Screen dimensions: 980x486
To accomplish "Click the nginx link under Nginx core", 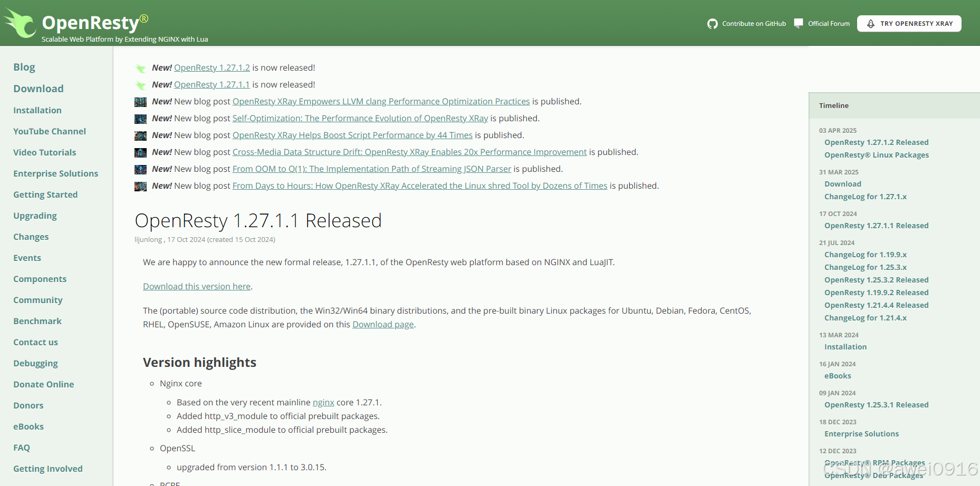I will click(x=323, y=402).
